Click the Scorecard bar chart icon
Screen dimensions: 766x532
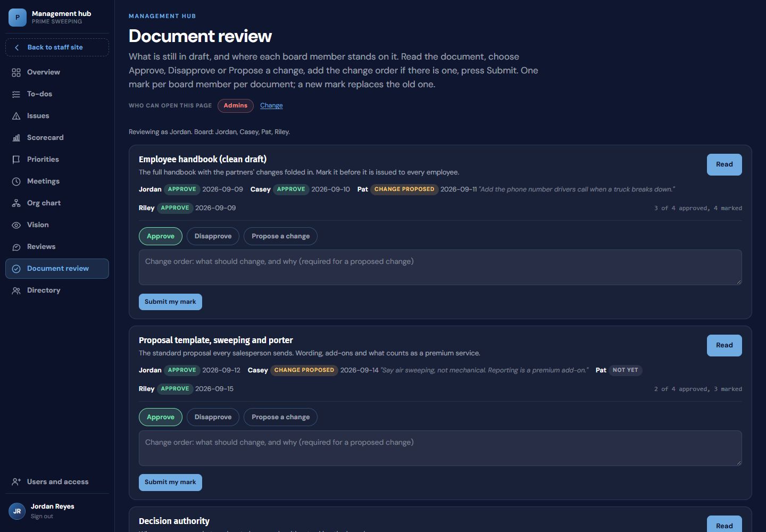tap(16, 138)
